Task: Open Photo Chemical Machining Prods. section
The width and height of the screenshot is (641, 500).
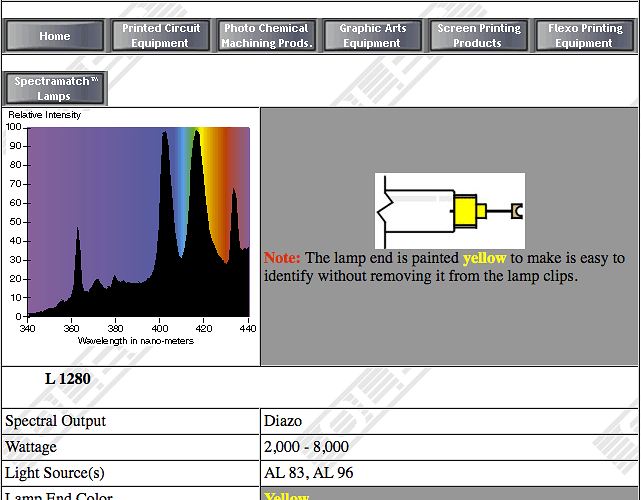Action: click(x=267, y=36)
